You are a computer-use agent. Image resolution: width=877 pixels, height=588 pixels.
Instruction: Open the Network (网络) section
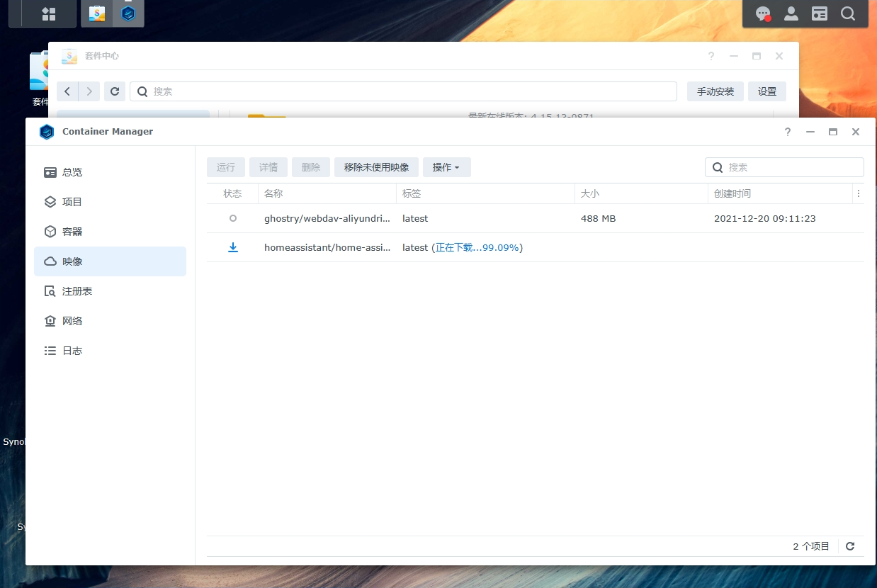[x=110, y=321]
